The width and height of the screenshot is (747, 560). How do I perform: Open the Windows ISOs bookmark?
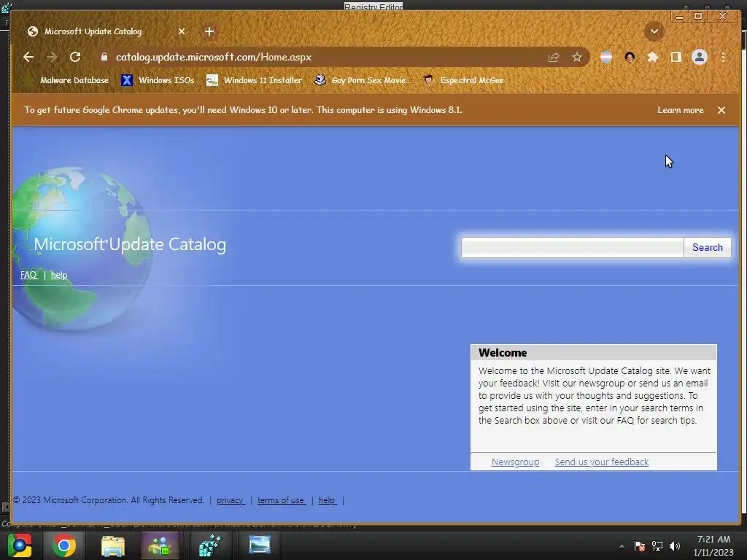pos(158,80)
